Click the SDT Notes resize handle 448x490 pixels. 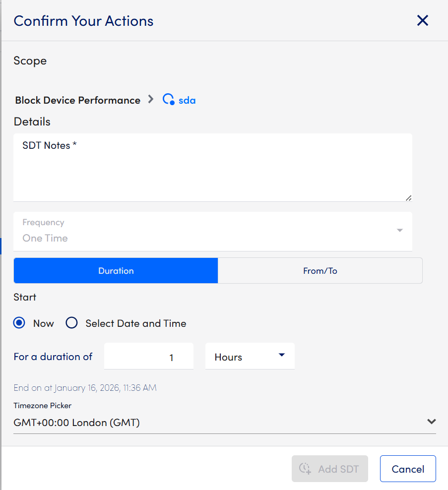[408, 198]
